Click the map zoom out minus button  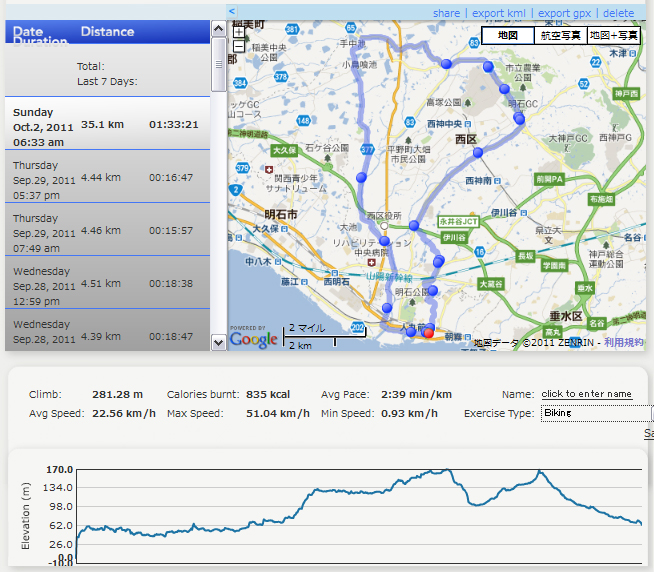[238, 46]
